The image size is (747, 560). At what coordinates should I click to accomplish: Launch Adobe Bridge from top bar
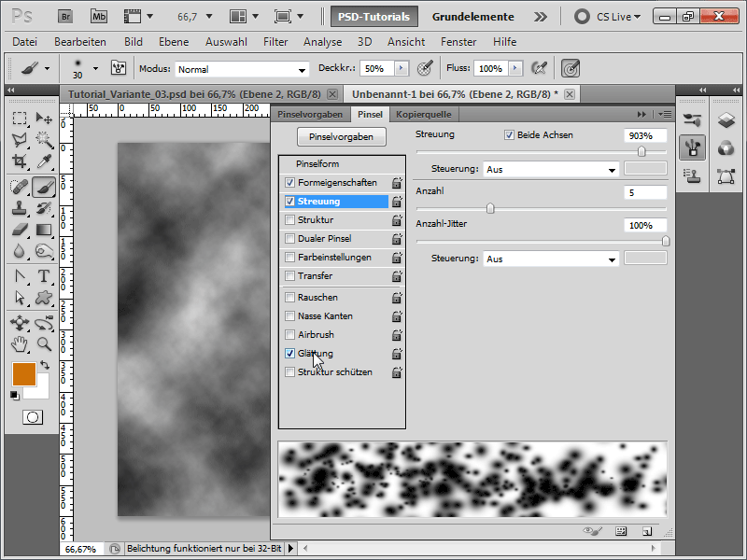65,17
